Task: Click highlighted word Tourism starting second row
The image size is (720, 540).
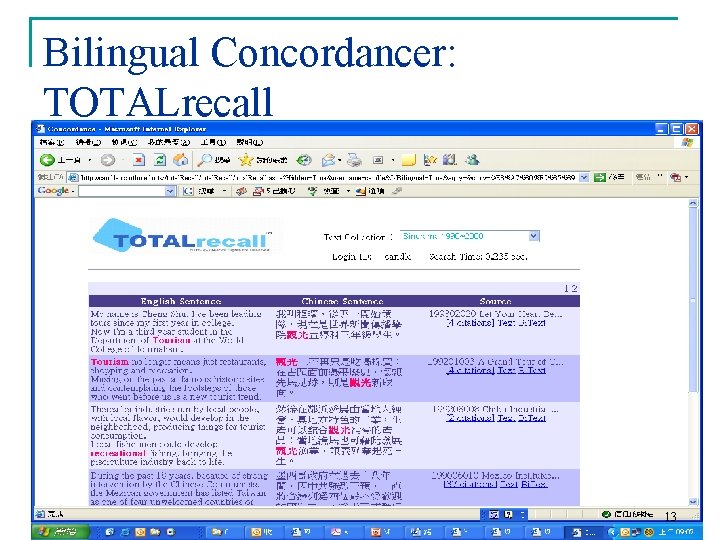Action: pos(110,362)
